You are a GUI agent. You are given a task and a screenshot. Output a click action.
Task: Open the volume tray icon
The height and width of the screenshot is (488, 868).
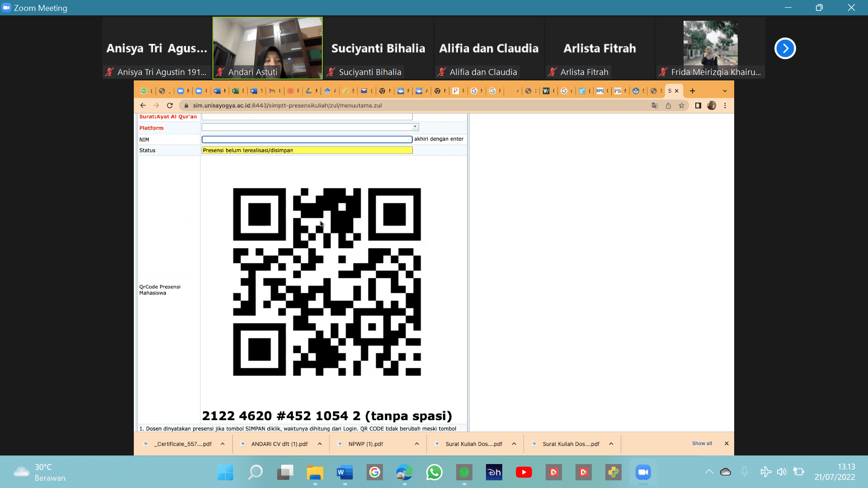tap(782, 472)
